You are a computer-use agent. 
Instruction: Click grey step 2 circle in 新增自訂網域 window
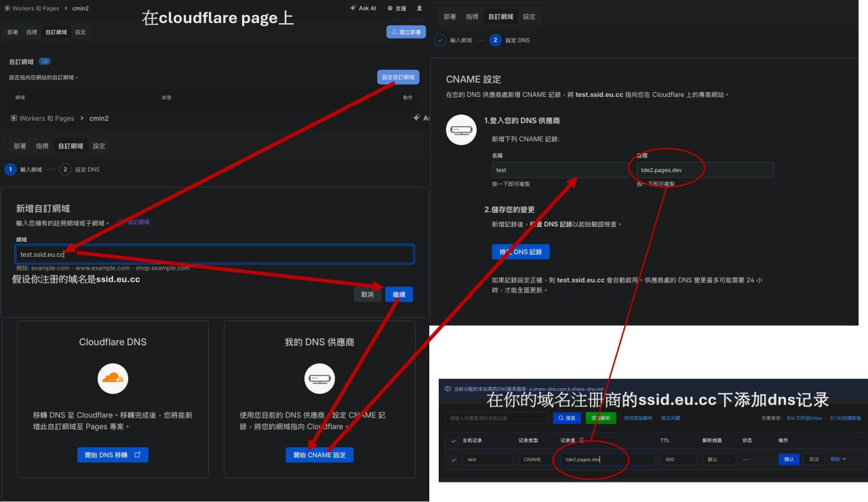coord(65,169)
